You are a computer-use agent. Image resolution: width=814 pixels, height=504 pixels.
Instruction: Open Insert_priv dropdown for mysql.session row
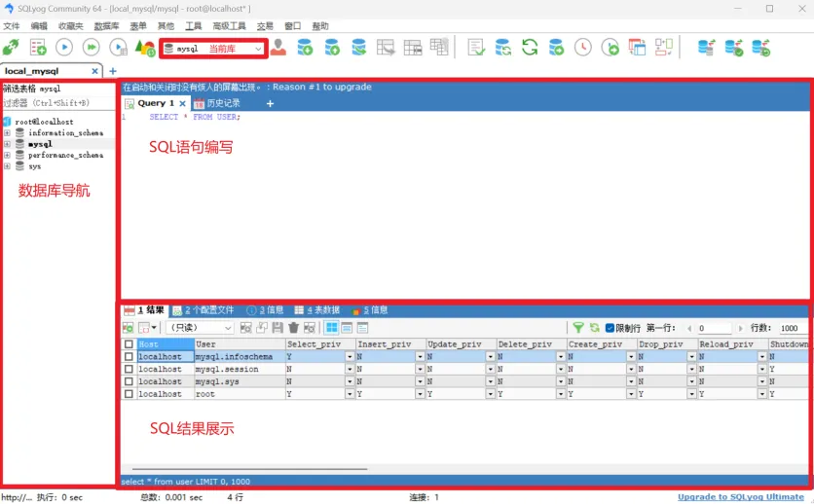tap(420, 369)
